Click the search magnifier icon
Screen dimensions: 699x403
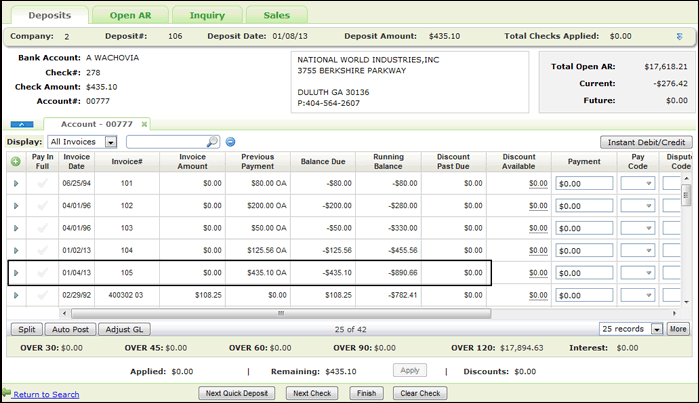(x=213, y=142)
